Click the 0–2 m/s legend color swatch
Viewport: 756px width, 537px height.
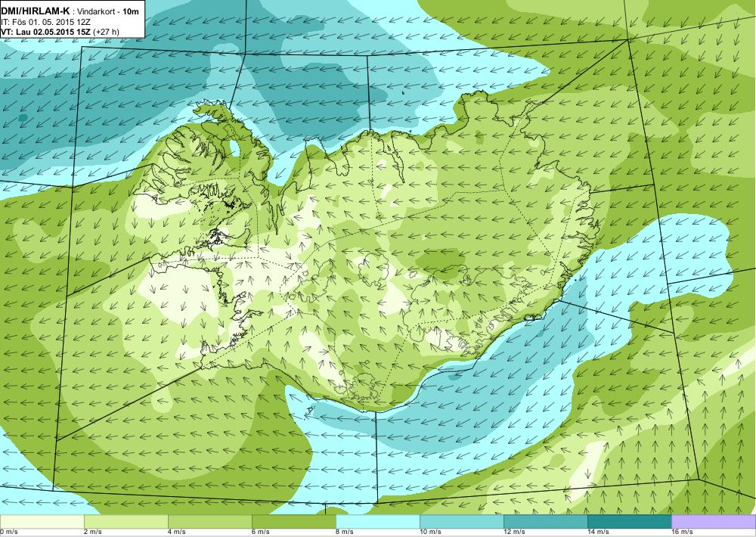tap(42, 522)
